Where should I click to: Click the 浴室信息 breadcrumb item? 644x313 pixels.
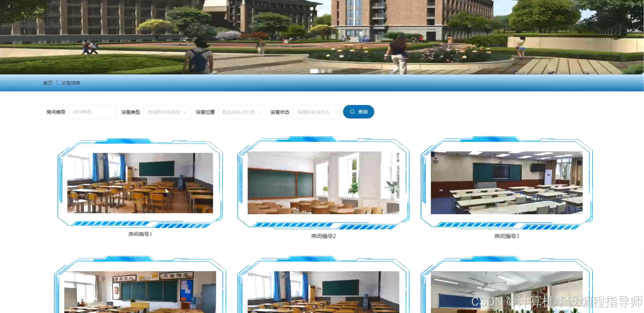(71, 83)
